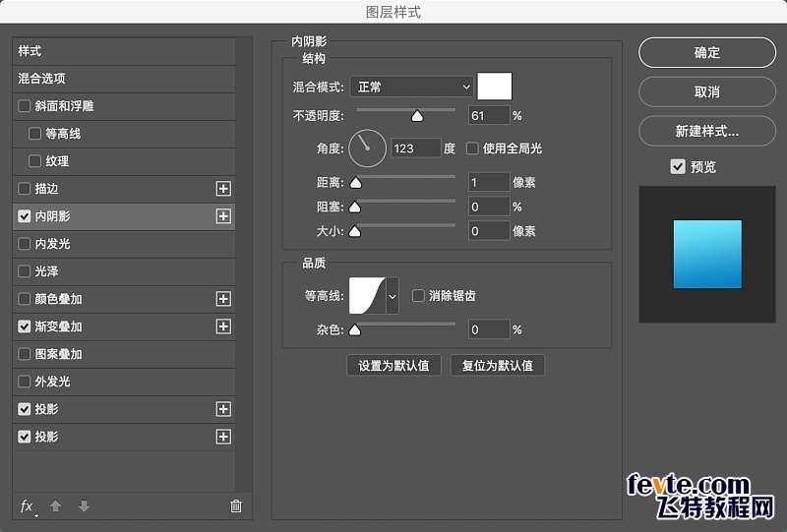Open 混合模式 dropdown showing 正常

[411, 87]
